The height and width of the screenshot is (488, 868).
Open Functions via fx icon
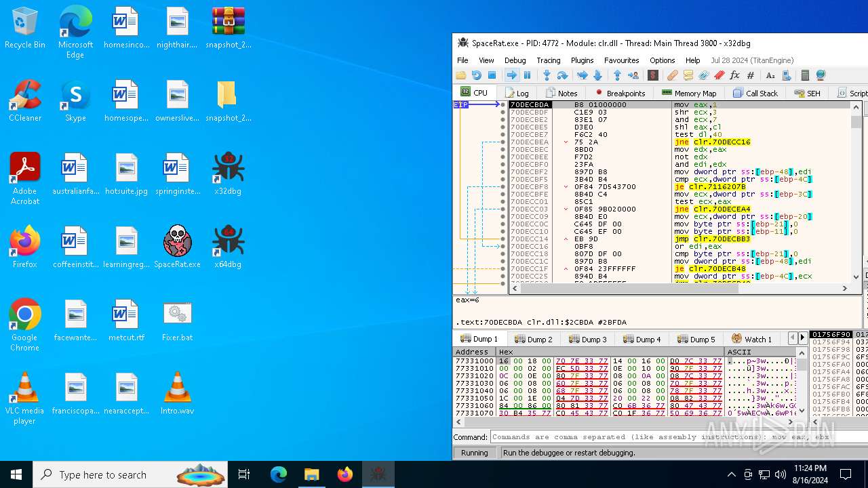pos(735,75)
